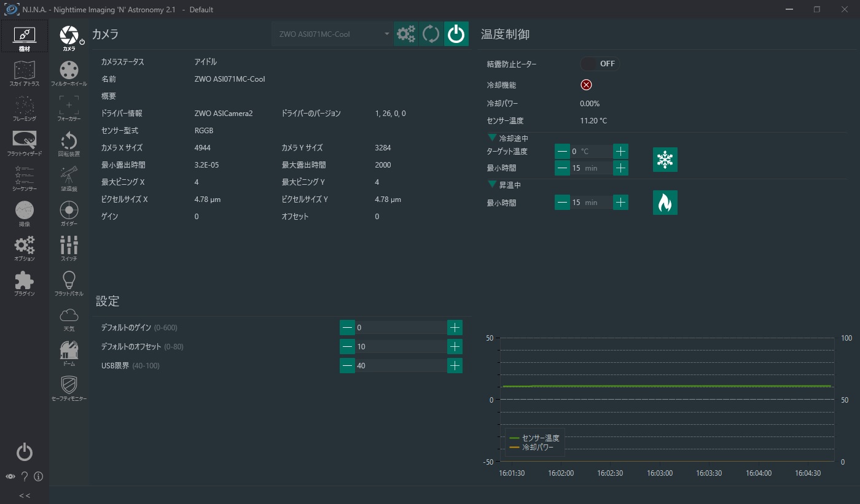Image resolution: width=860 pixels, height=504 pixels.
Task: Click the default gain value field
Action: [401, 328]
